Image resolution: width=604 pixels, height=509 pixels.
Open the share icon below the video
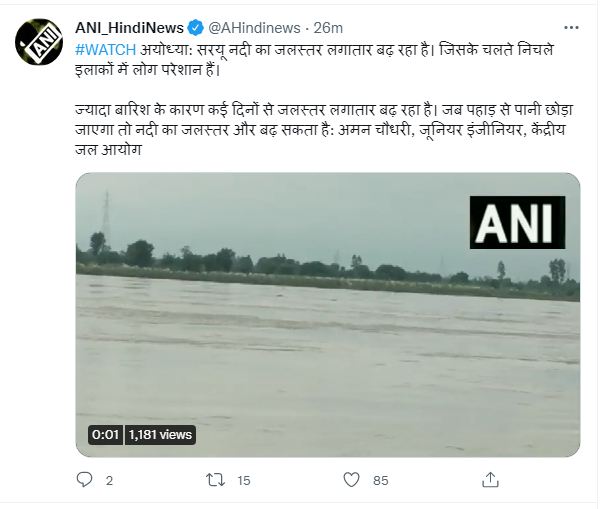[x=489, y=481]
